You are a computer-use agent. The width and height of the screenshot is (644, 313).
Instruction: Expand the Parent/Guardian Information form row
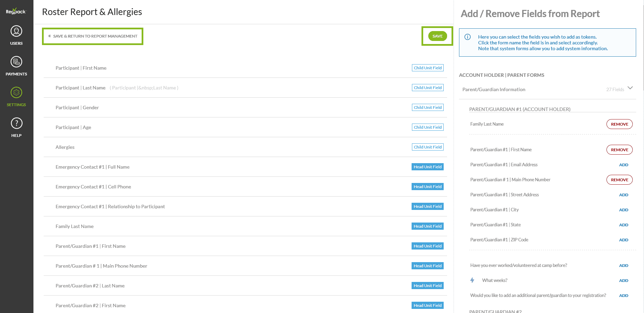493,89
